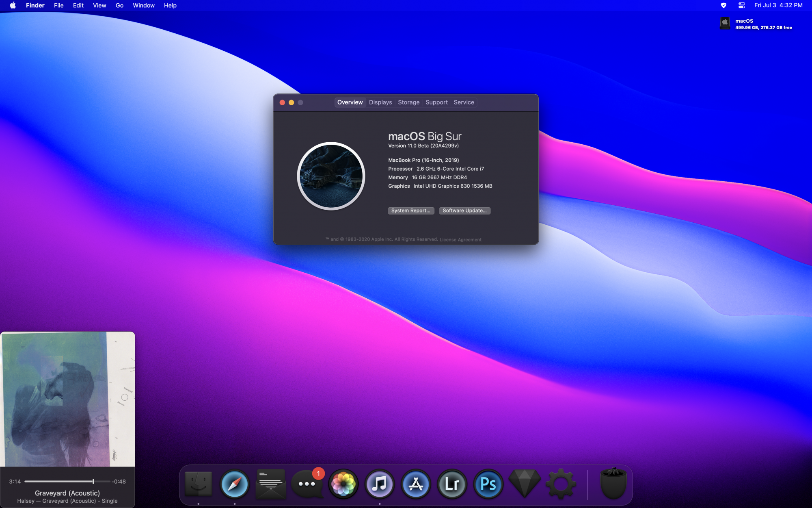Click the shield status icon in menu bar
The width and height of the screenshot is (812, 508).
[x=723, y=5]
